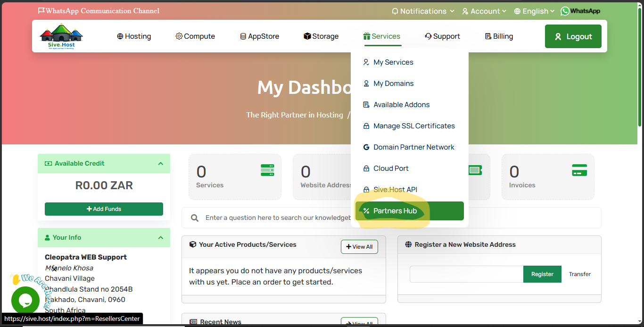The image size is (644, 327).
Task: Select Manage SSL Certificates entry
Action: pyautogui.click(x=410, y=126)
